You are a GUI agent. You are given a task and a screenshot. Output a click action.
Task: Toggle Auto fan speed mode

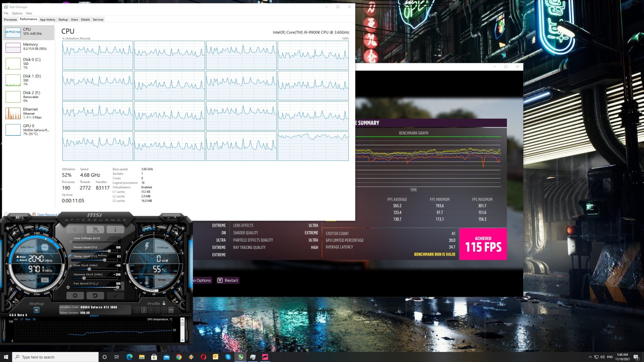pos(119,289)
